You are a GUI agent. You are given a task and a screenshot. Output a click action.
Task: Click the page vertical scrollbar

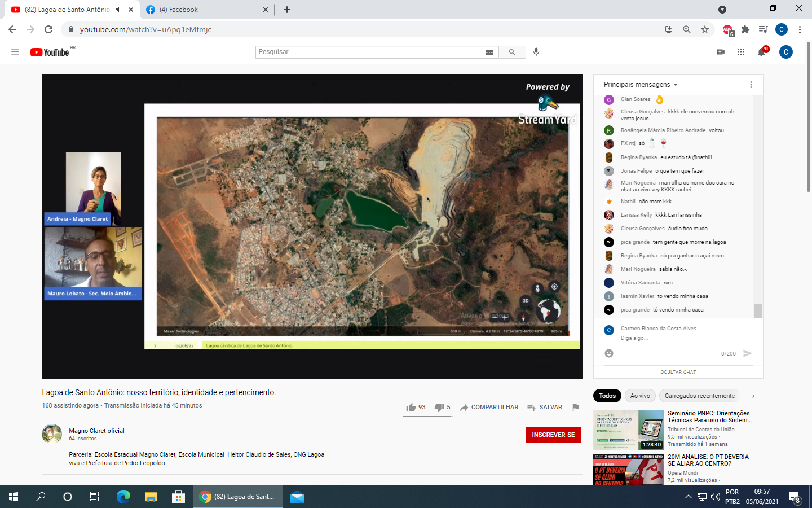(x=809, y=116)
